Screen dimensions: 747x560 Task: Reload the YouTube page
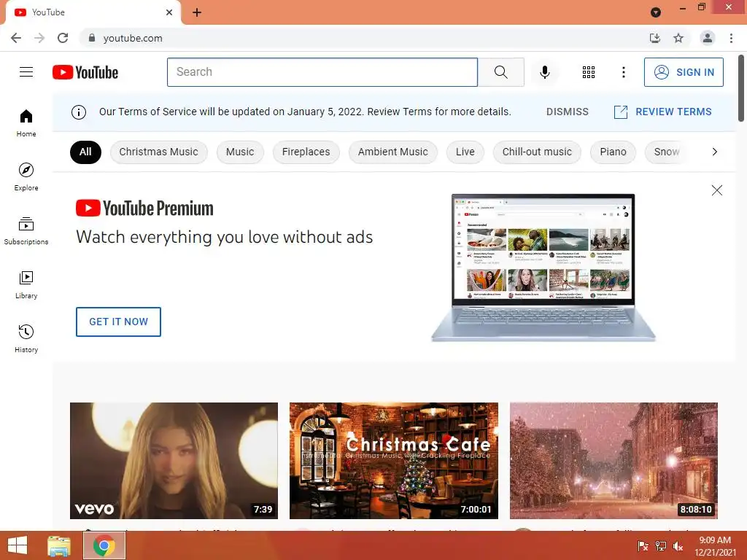[x=63, y=38]
